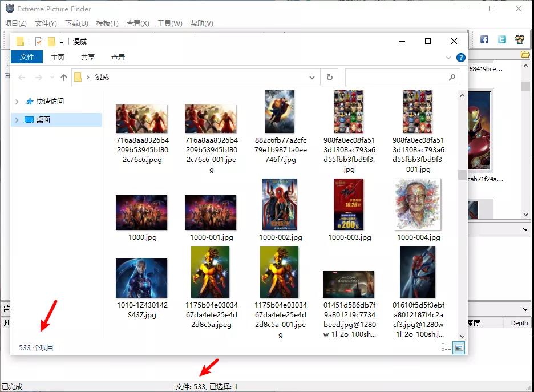534x392 pixels.
Task: Click Explorer file list scrollbar up arrow
Action: tap(462, 96)
